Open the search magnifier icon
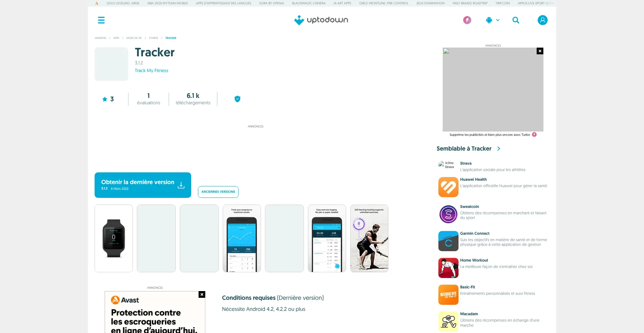644x333 pixels. pyautogui.click(x=516, y=20)
